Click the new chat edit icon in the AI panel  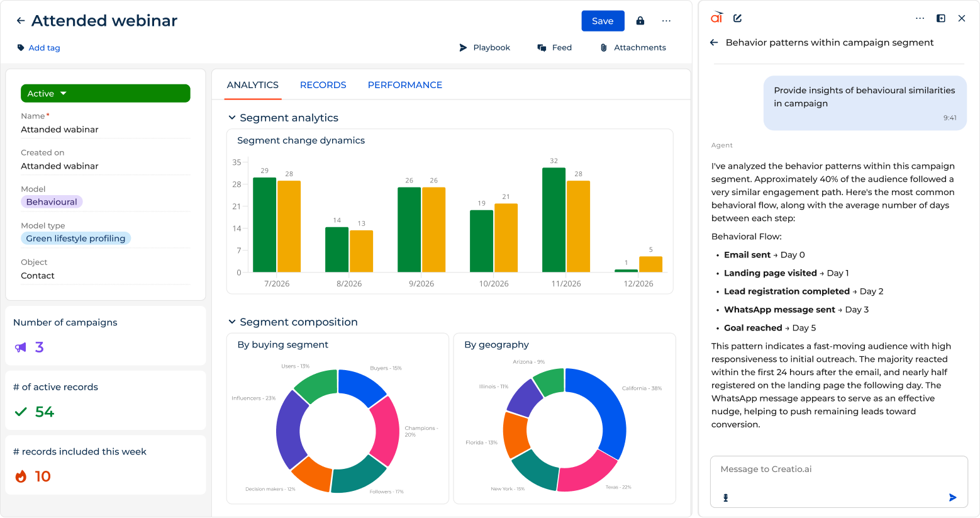pyautogui.click(x=737, y=18)
